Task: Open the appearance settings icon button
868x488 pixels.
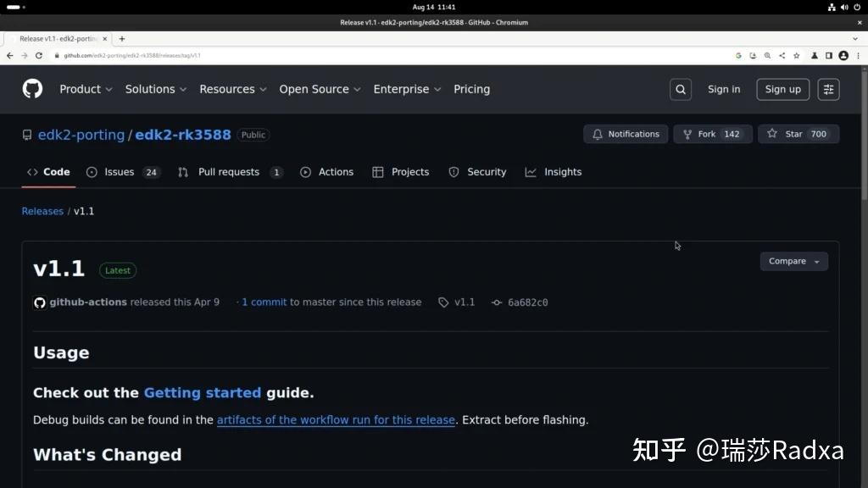Action: (x=828, y=89)
